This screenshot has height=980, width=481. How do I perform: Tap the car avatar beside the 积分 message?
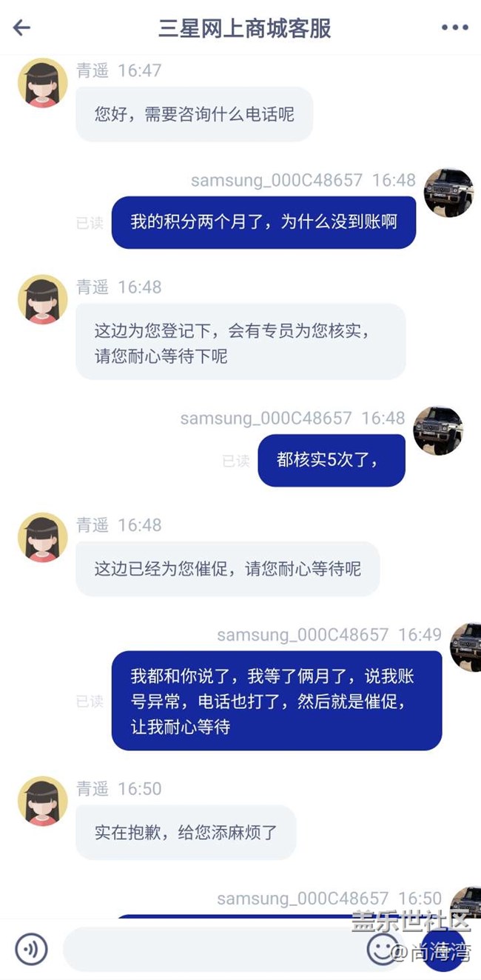pyautogui.click(x=448, y=193)
